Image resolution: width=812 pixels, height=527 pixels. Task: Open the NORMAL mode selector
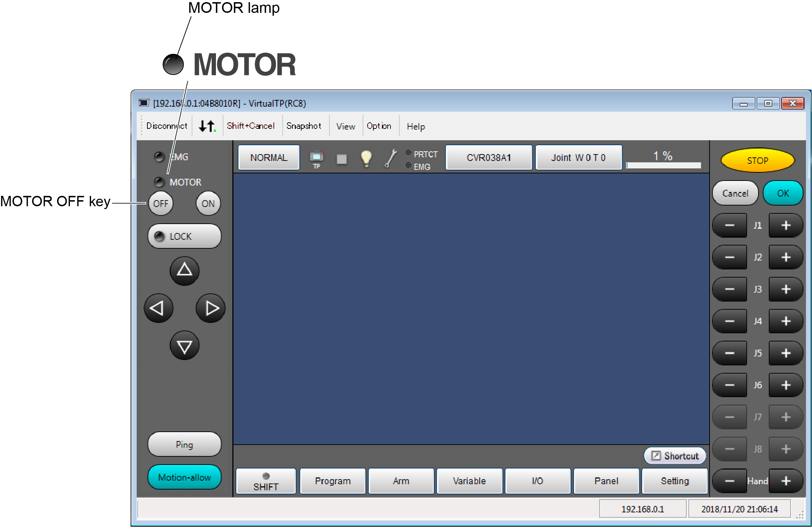pyautogui.click(x=269, y=158)
